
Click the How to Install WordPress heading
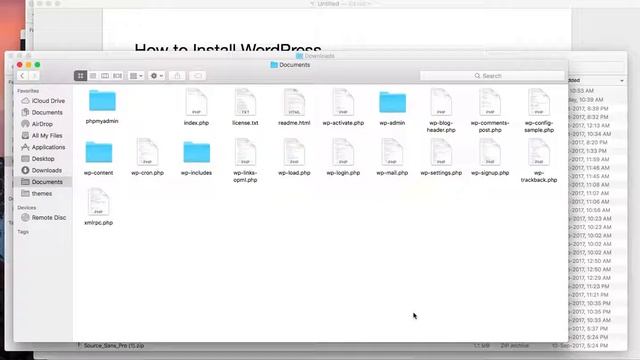click(228, 47)
